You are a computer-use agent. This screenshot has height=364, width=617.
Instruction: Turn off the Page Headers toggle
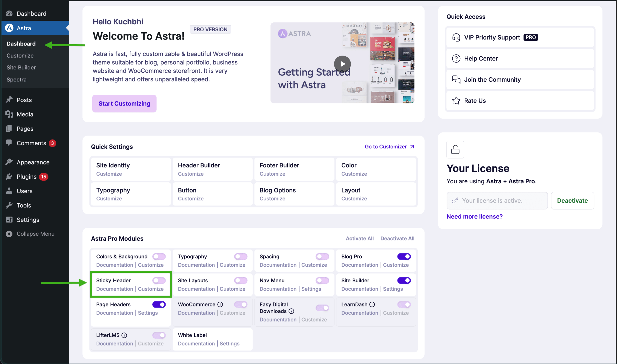159,304
